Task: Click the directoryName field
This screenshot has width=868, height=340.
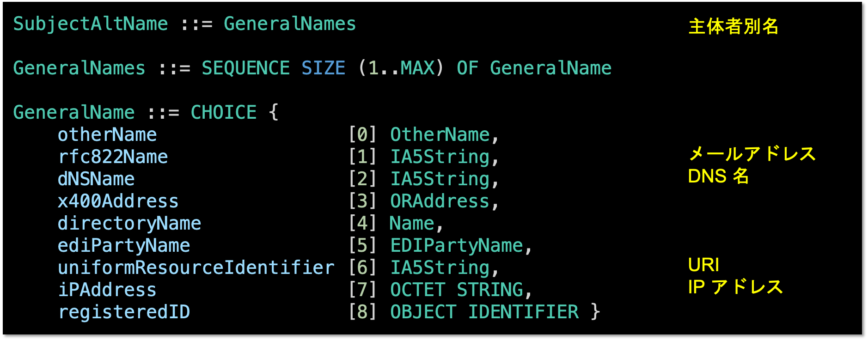Action: [x=129, y=224]
